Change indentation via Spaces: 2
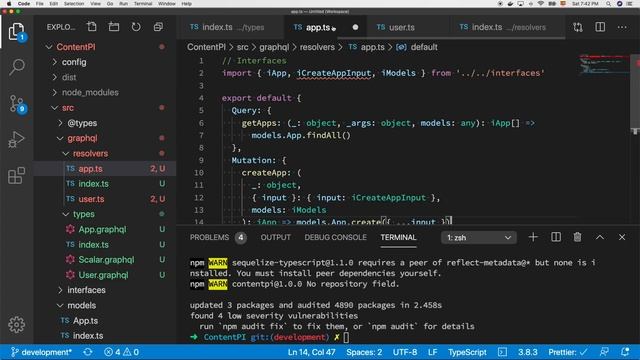This screenshot has height=360, width=640. tap(364, 352)
